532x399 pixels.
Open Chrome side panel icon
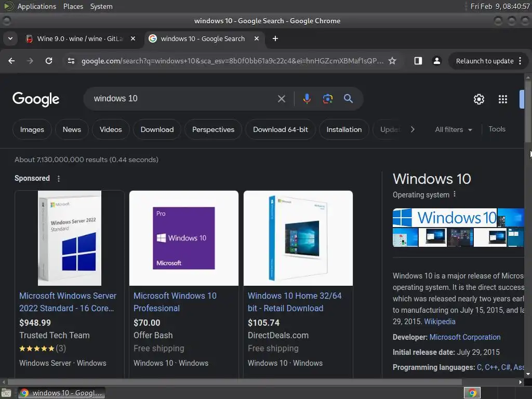(418, 61)
